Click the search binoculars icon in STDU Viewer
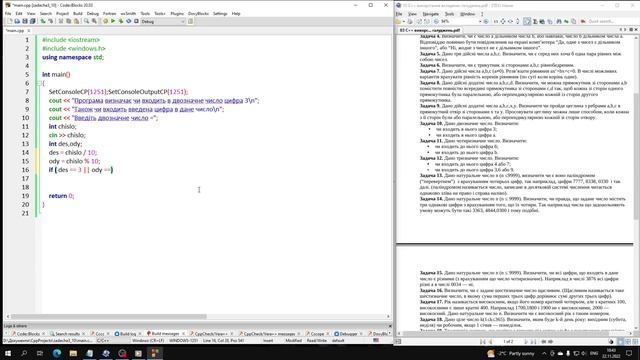Viewport: 640px width, 360px height. [559, 21]
